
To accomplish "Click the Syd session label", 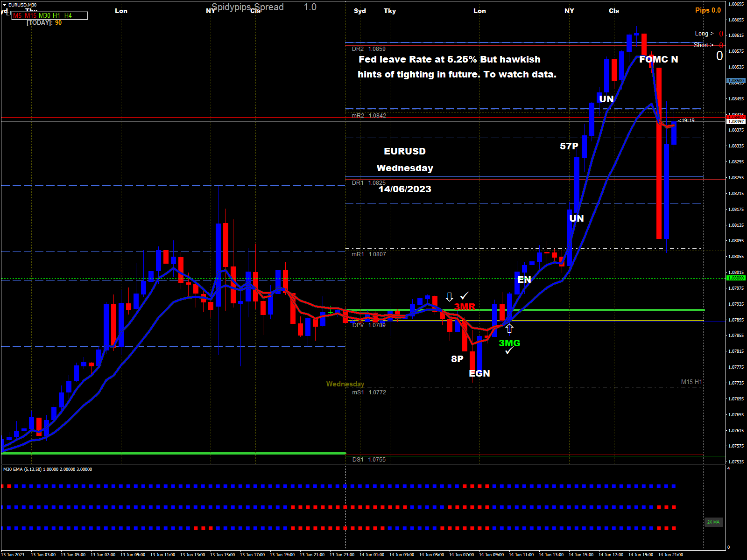I will [360, 11].
